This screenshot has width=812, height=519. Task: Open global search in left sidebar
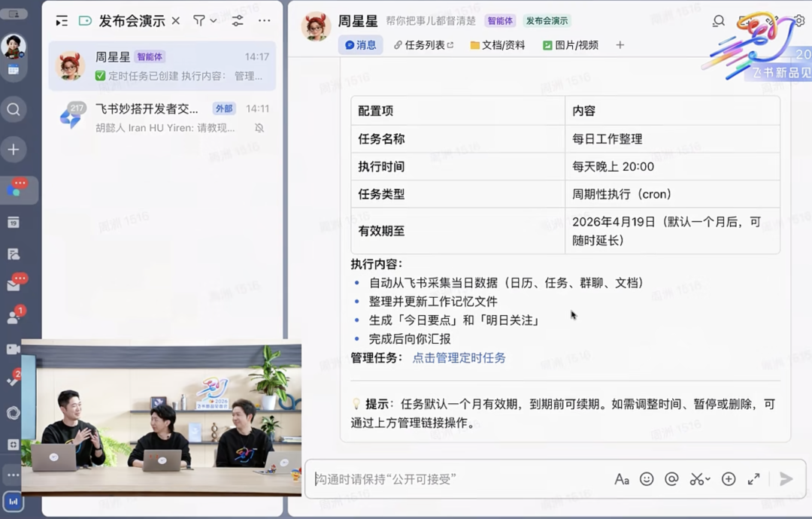(x=14, y=110)
